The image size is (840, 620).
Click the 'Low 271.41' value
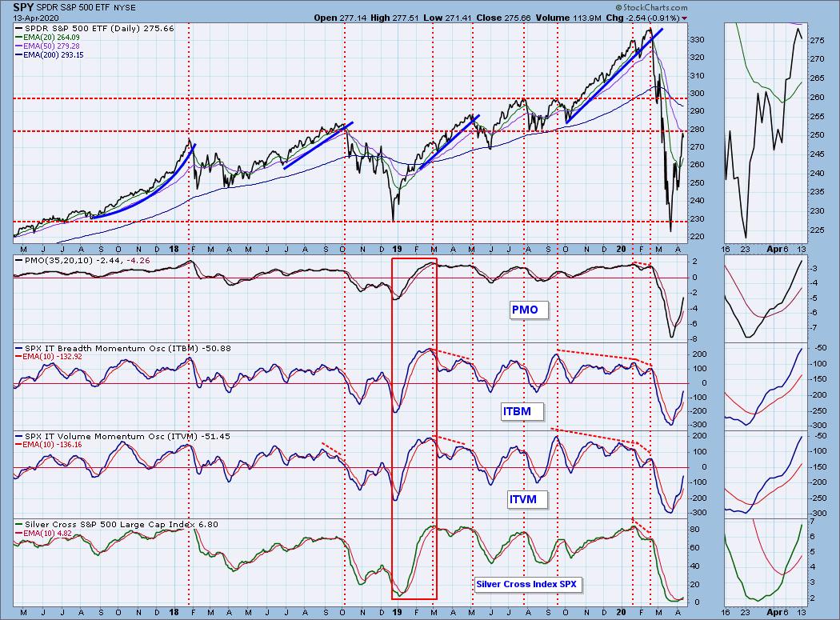click(447, 18)
